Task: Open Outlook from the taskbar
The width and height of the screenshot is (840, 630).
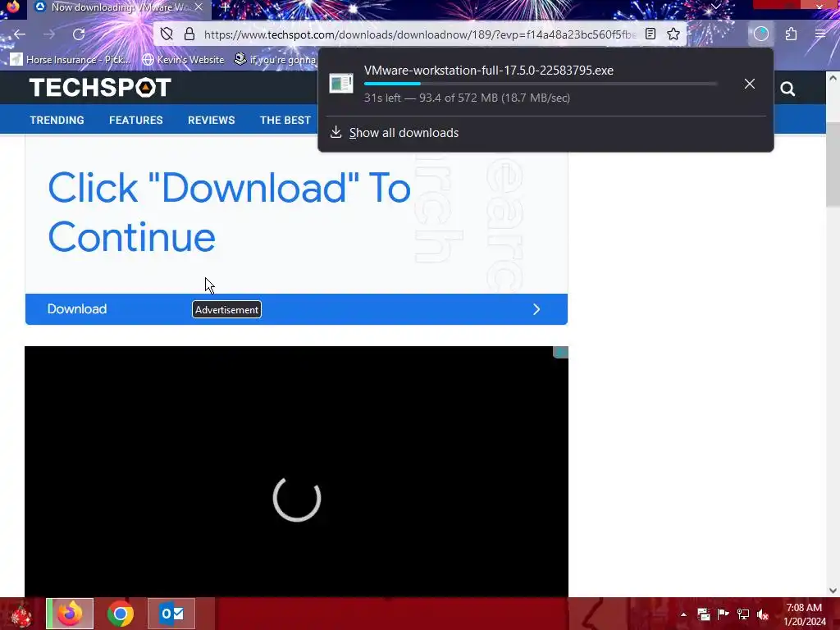Action: tap(171, 614)
